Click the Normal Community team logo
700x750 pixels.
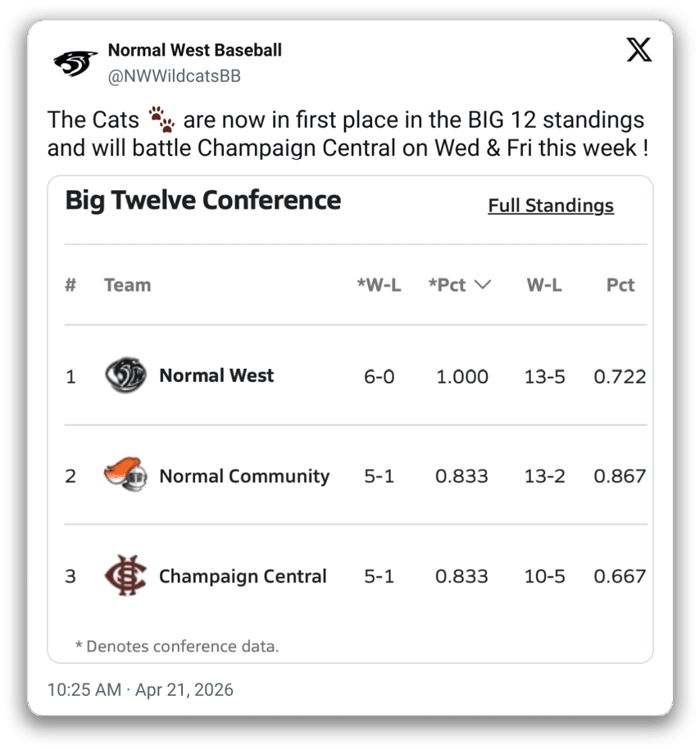[x=125, y=475]
